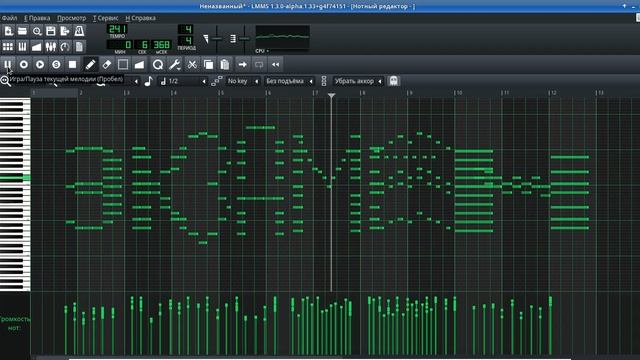
Task: Click the ghost notes icon
Action: tap(393, 81)
